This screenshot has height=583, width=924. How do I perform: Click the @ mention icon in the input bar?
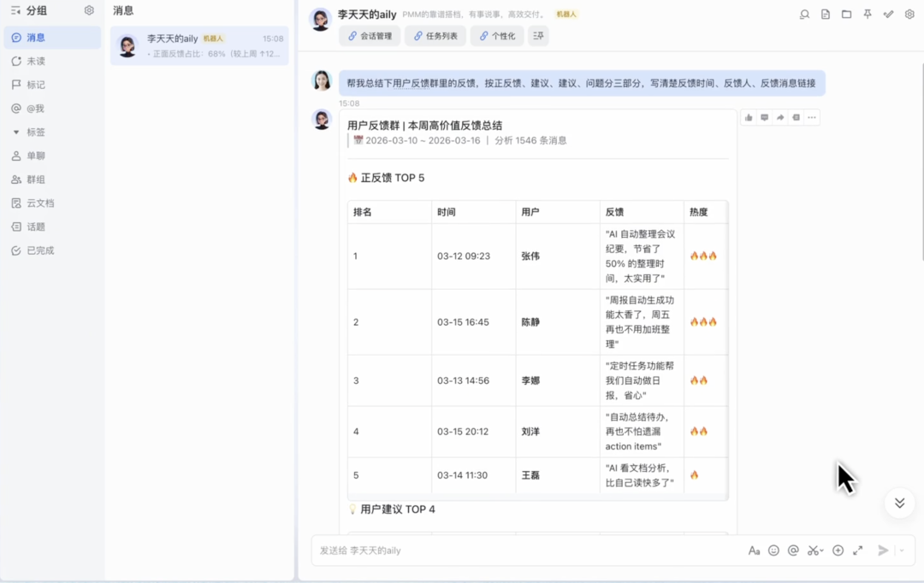tap(793, 551)
